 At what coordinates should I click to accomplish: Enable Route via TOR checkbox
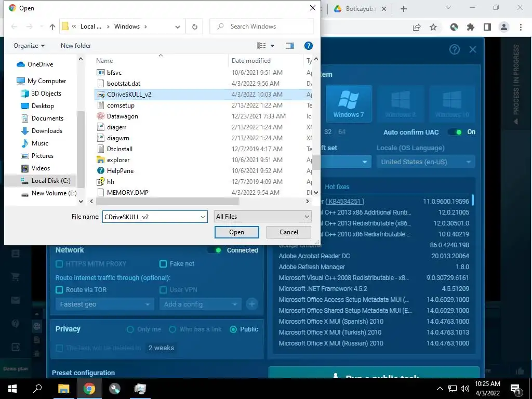[x=59, y=290]
